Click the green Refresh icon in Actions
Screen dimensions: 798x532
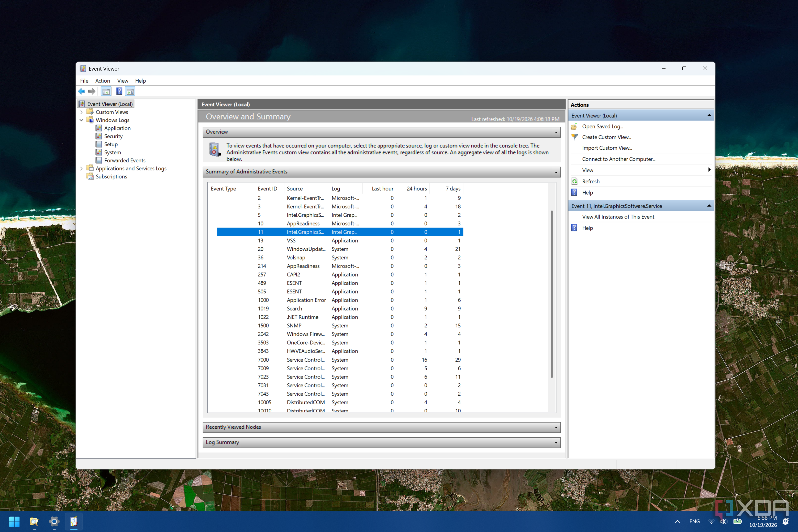(x=574, y=182)
